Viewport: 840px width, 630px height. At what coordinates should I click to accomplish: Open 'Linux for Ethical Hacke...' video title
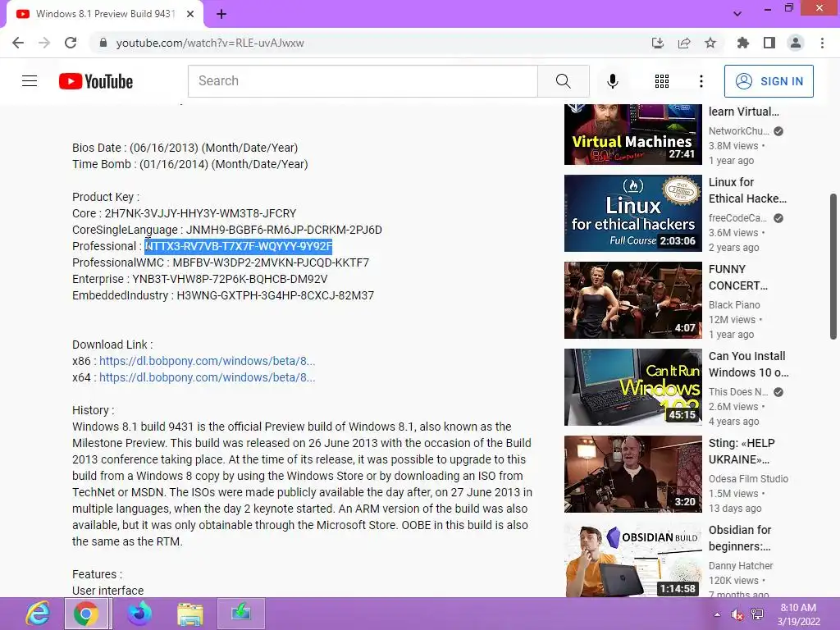(x=747, y=190)
